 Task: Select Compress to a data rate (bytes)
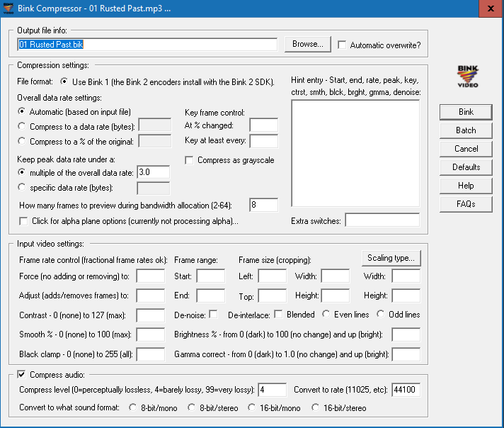tap(21, 126)
